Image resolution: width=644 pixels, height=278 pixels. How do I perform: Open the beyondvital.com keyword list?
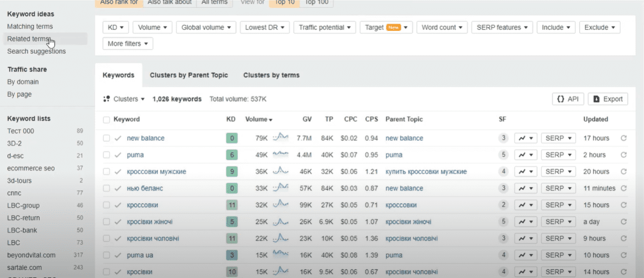pyautogui.click(x=31, y=255)
